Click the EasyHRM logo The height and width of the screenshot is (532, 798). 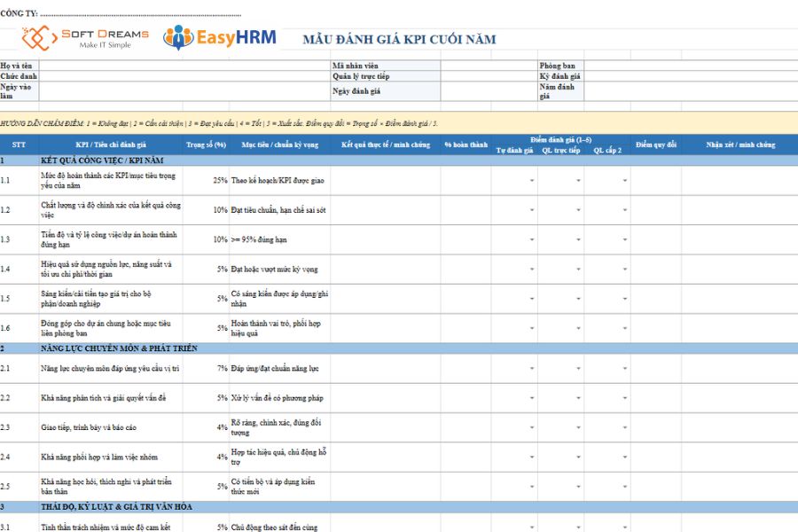[x=220, y=37]
